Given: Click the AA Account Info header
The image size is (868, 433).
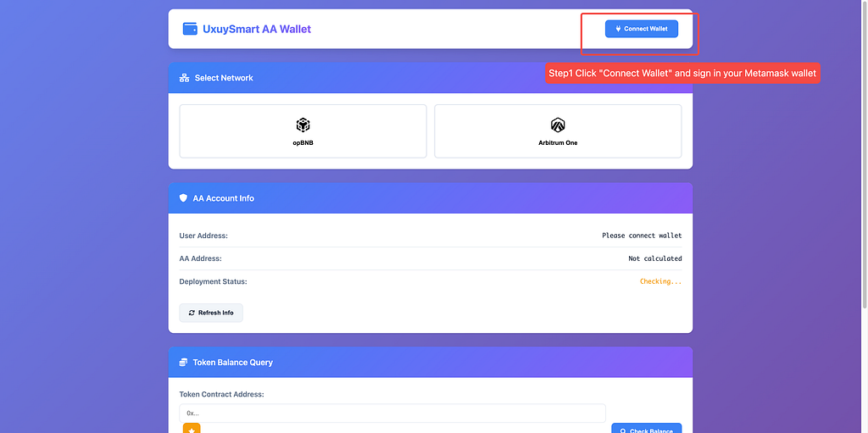Looking at the screenshot, I should point(431,197).
